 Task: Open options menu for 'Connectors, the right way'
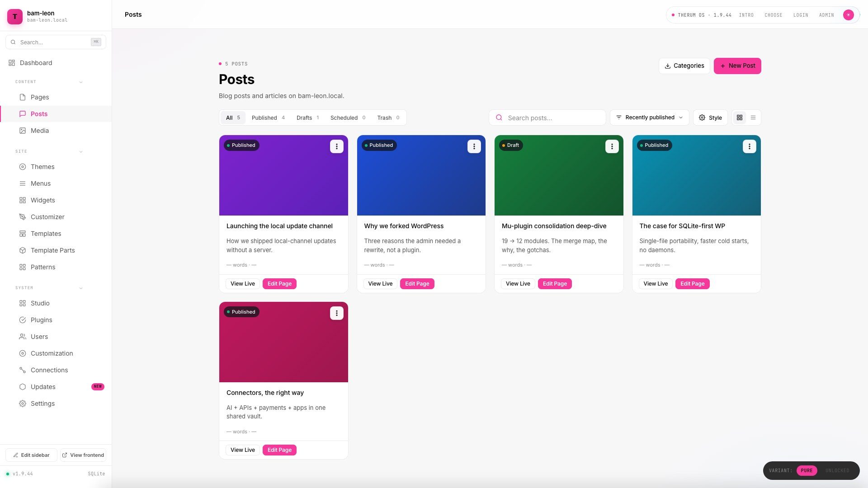coord(336,313)
